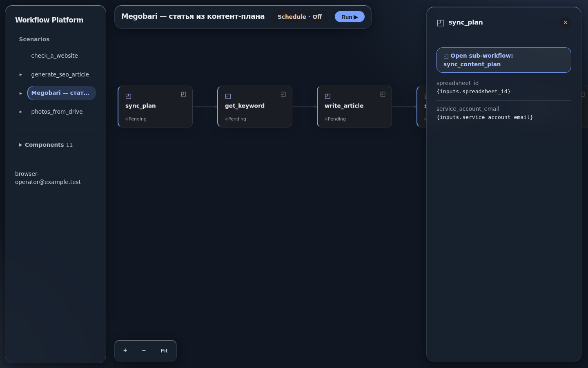The height and width of the screenshot is (368, 588).
Task: Click the browser-operator@example.test account text
Action: coord(48,178)
